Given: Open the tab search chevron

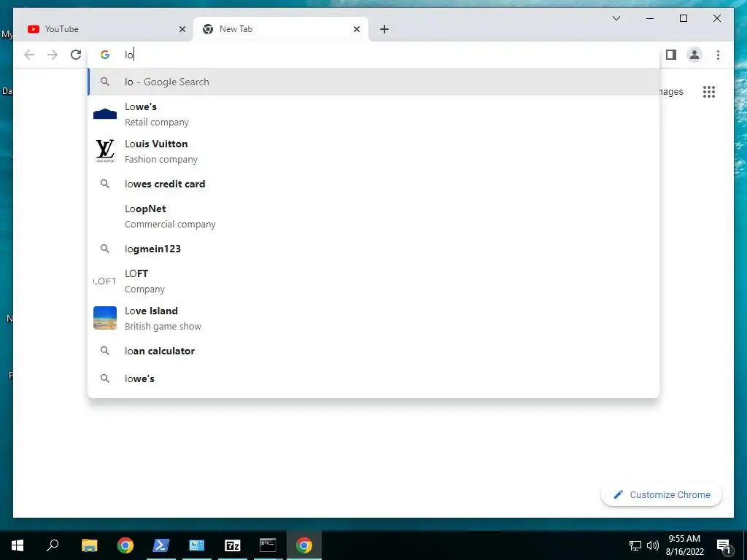Looking at the screenshot, I should pyautogui.click(x=616, y=18).
